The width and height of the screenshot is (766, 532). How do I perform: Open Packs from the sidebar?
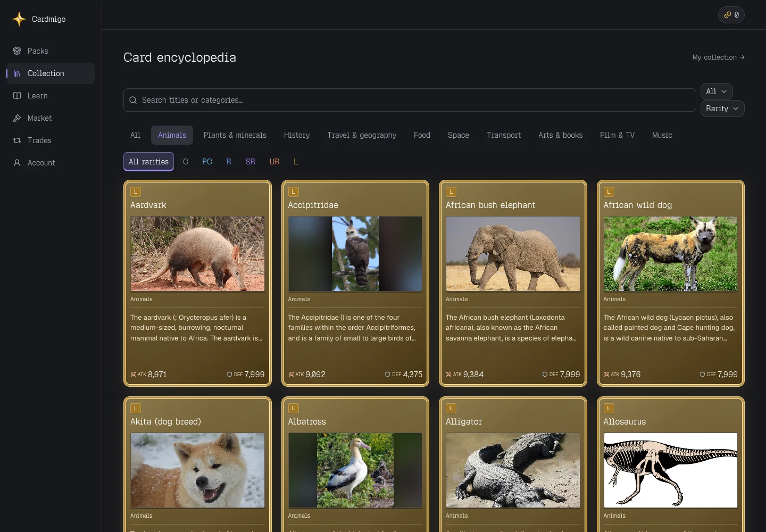pyautogui.click(x=51, y=51)
